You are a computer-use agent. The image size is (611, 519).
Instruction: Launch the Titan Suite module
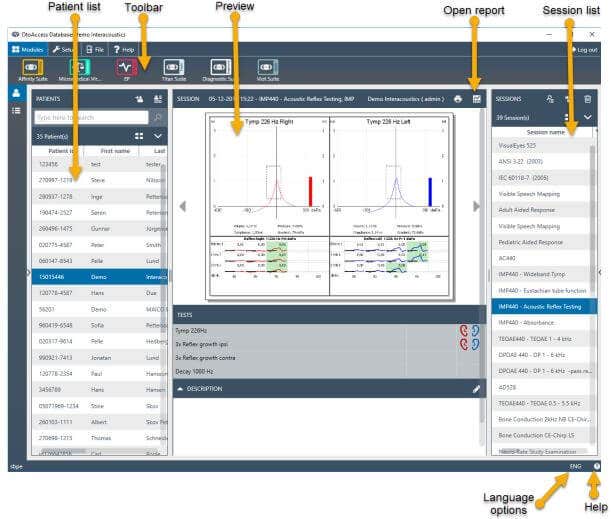coord(174,70)
